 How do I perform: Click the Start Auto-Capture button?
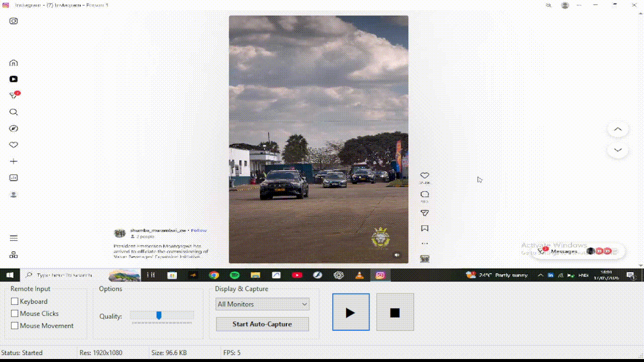pos(262,324)
